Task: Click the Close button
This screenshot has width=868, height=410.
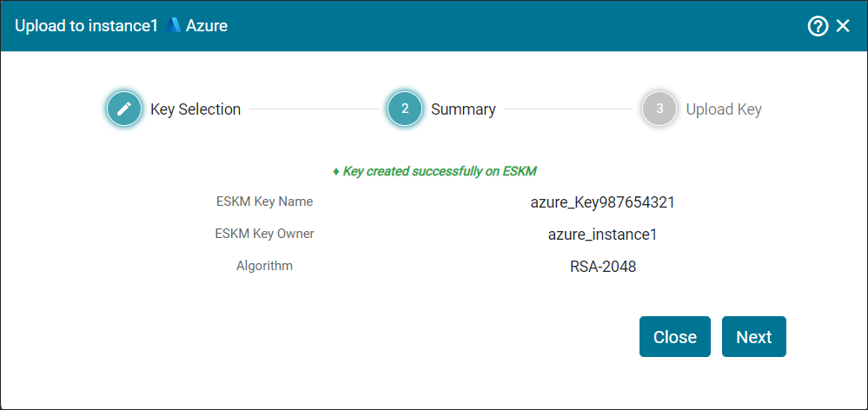Action: [675, 336]
